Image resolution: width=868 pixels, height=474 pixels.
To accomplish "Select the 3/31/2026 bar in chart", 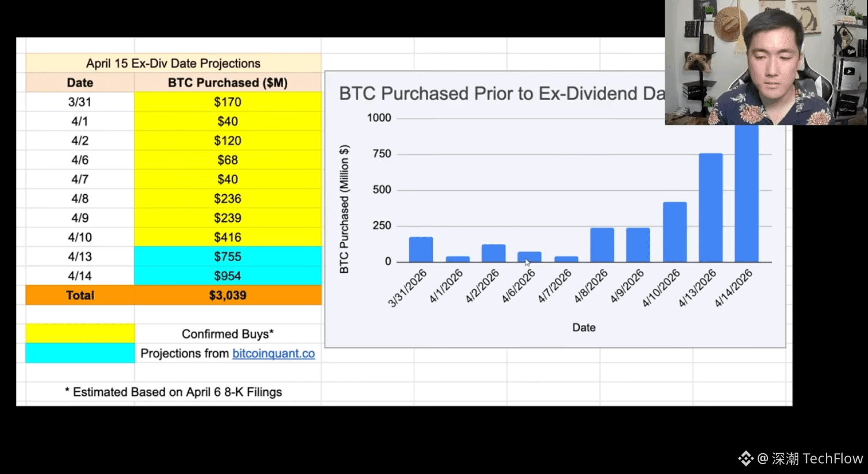I will pyautogui.click(x=421, y=249).
